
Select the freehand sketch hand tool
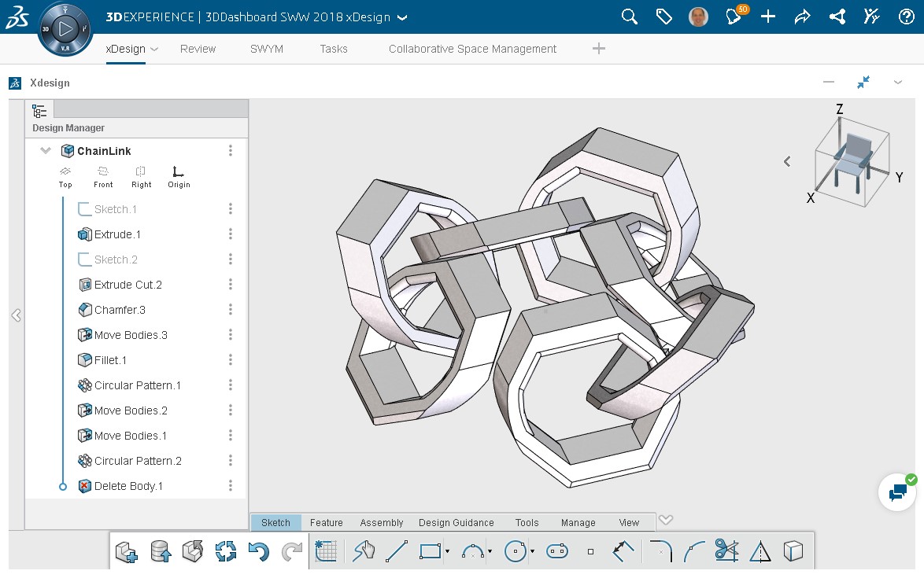pos(364,551)
